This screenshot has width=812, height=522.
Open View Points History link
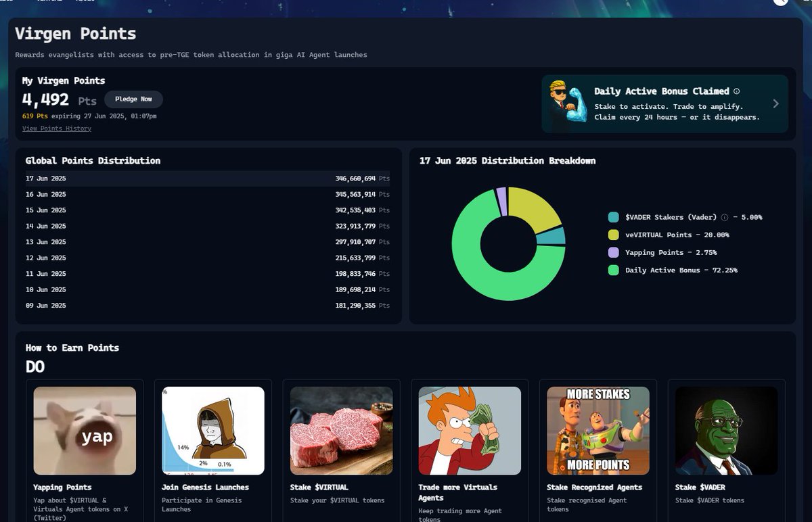(57, 128)
